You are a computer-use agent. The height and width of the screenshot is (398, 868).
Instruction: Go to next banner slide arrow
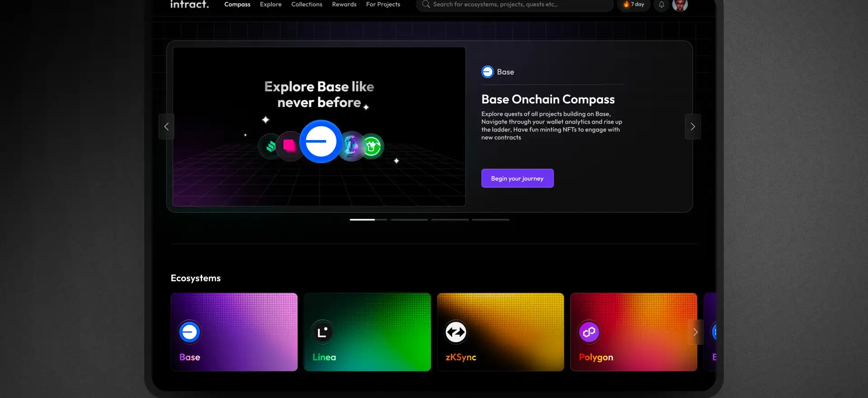(693, 126)
